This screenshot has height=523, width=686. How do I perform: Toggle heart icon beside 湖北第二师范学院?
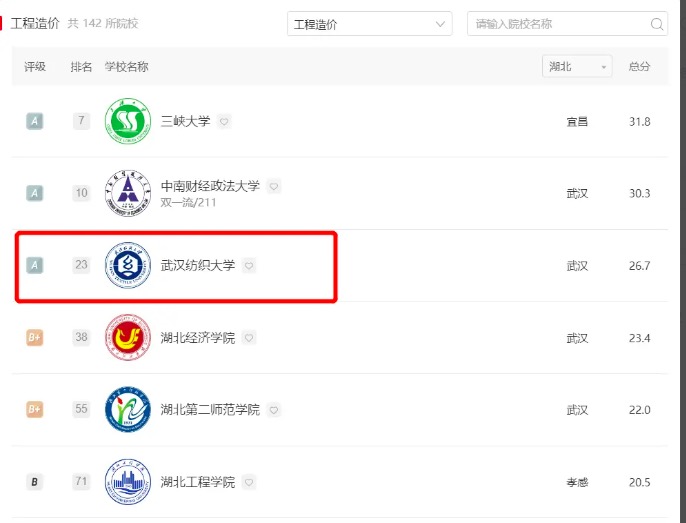pos(274,410)
